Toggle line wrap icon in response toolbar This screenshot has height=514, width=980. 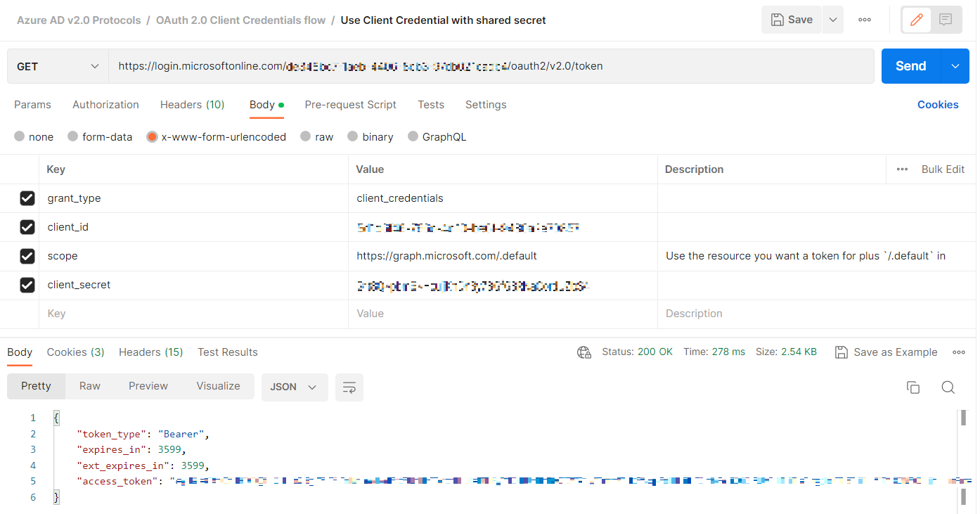(349, 387)
